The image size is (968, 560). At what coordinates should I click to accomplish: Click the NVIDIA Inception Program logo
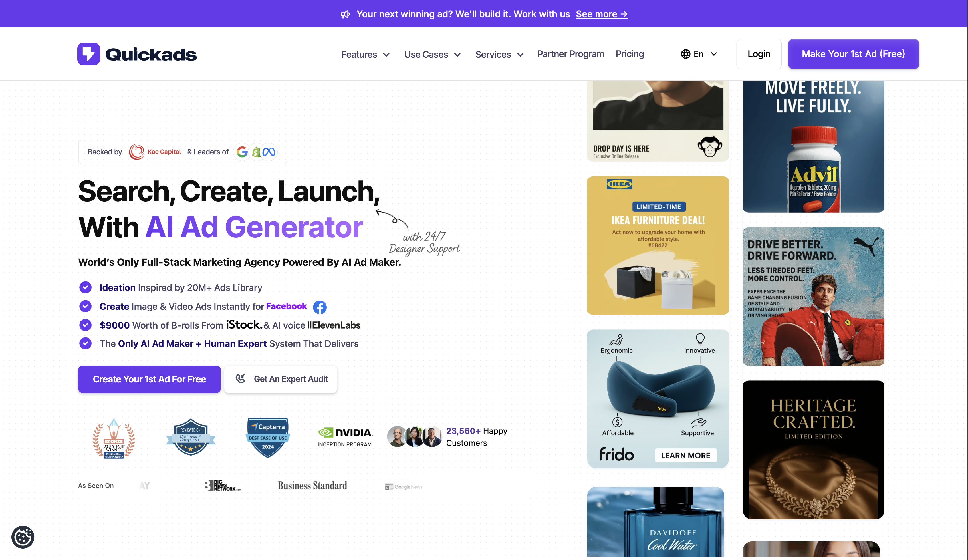coord(345,437)
